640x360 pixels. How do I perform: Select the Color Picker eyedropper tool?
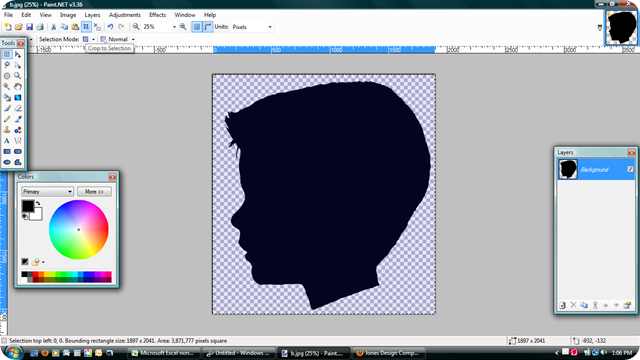tap(18, 119)
